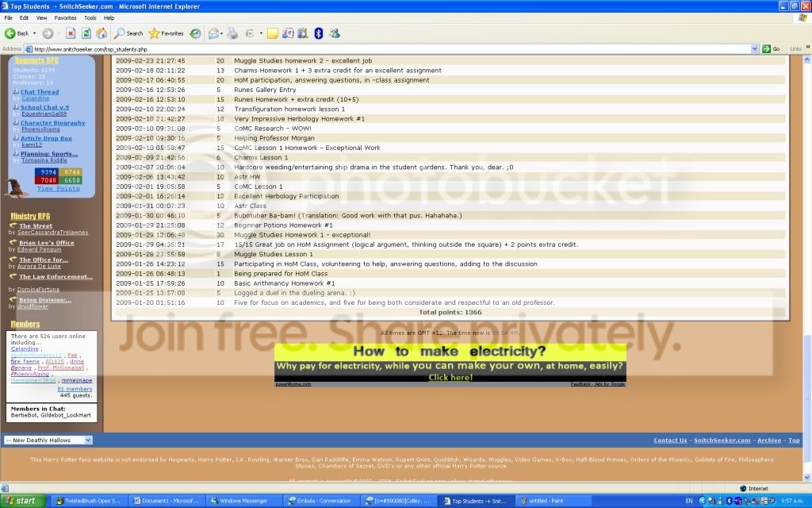This screenshot has width=812, height=508.
Task: Click the History icon in the toolbar
Action: coord(195,33)
